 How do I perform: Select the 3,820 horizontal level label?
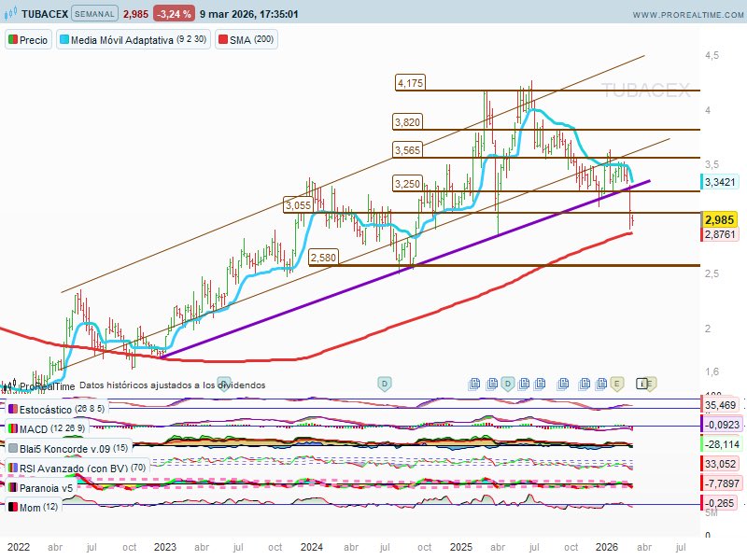pyautogui.click(x=407, y=122)
